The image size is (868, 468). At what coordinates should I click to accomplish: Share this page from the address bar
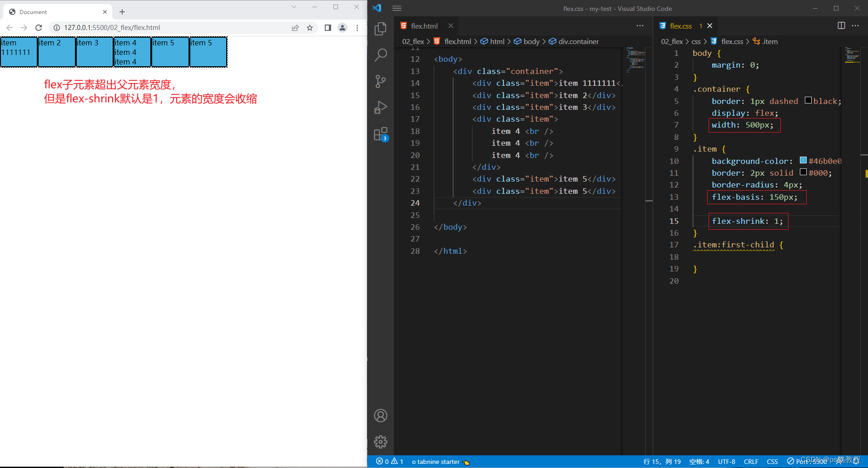click(295, 28)
